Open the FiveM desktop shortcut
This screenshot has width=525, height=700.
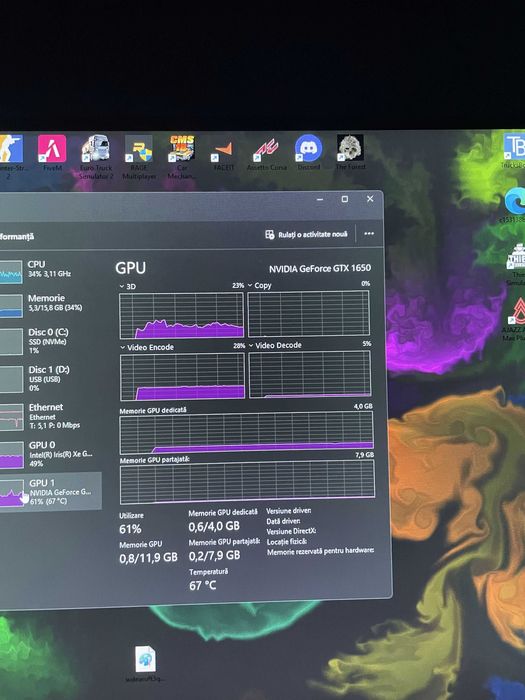tap(52, 153)
